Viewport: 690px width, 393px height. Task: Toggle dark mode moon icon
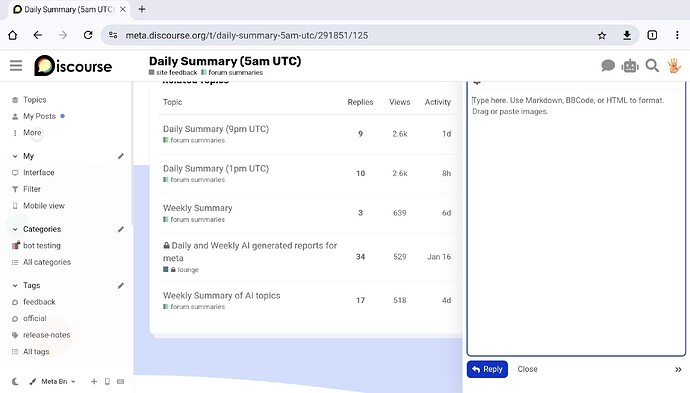(x=15, y=382)
